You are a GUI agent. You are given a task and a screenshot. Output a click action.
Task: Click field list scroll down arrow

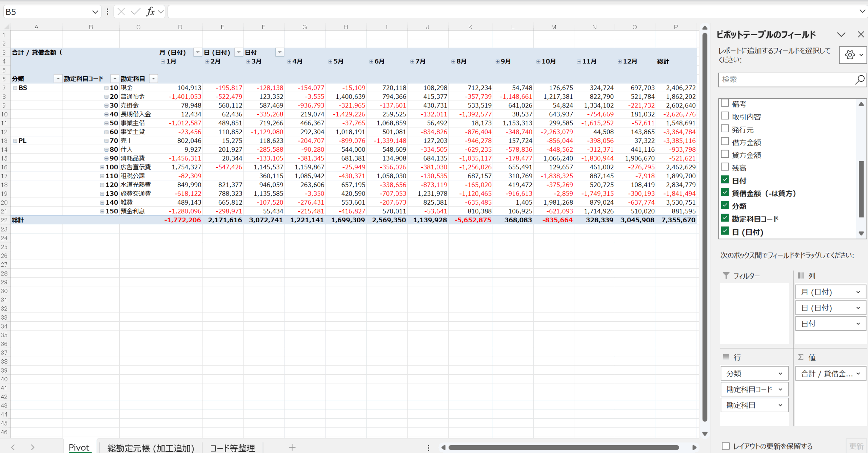(x=861, y=233)
